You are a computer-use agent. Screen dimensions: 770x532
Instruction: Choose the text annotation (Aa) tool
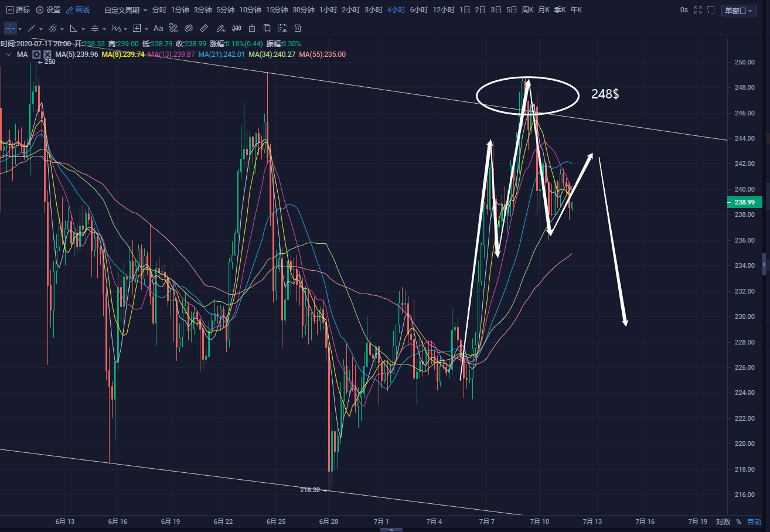coord(158,28)
